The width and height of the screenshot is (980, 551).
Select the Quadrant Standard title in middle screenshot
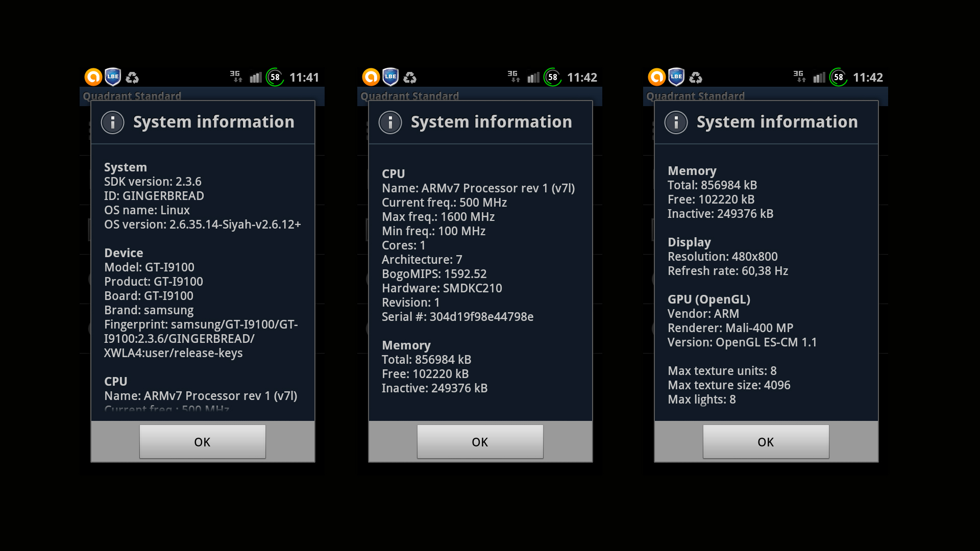coord(410,96)
